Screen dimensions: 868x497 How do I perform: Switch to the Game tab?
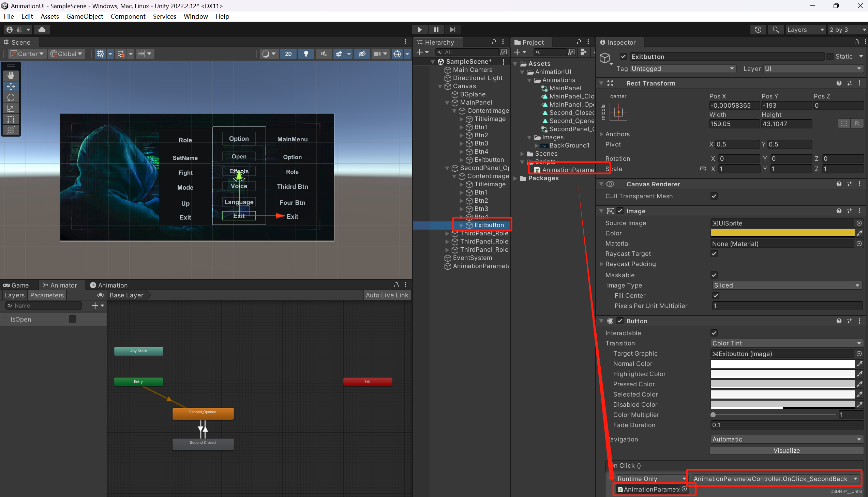[x=16, y=285]
